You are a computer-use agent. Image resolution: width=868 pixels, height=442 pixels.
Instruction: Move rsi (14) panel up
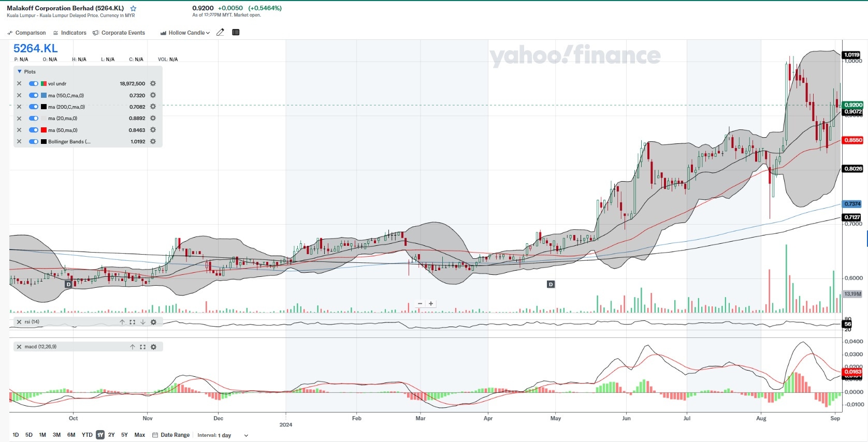click(122, 322)
